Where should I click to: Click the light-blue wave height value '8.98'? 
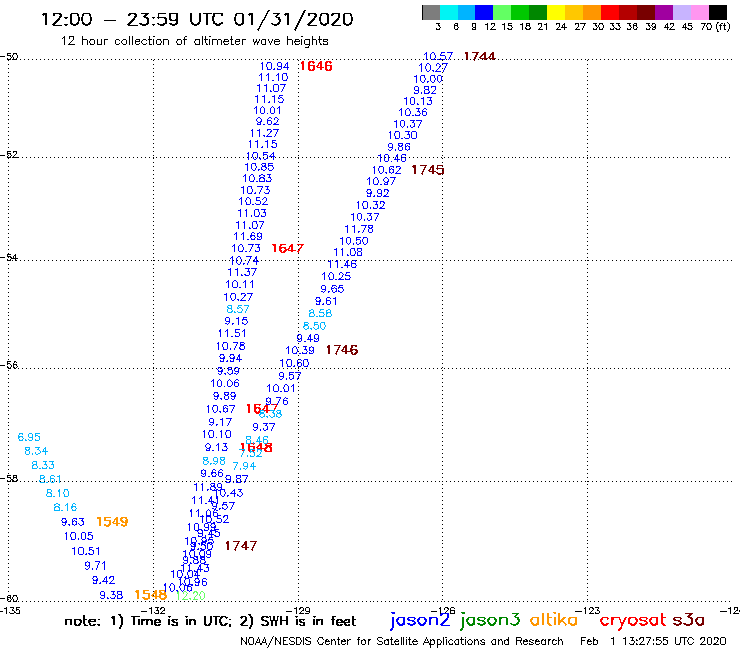[214, 461]
